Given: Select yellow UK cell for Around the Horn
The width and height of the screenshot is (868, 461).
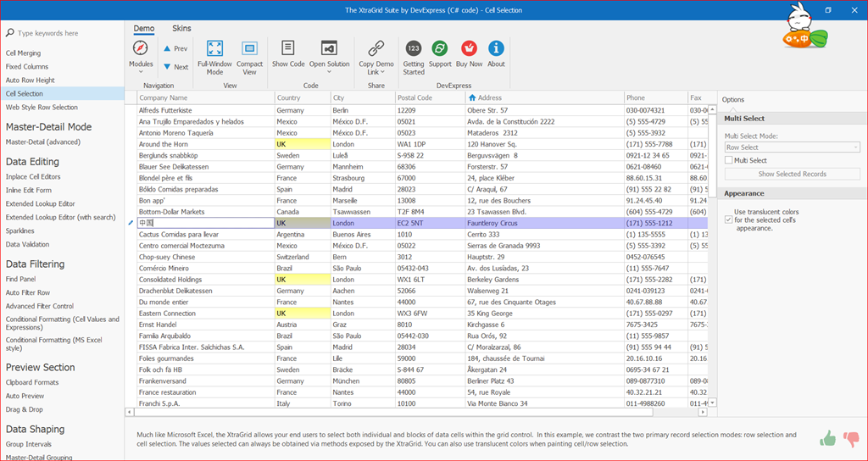Looking at the screenshot, I should [x=303, y=144].
